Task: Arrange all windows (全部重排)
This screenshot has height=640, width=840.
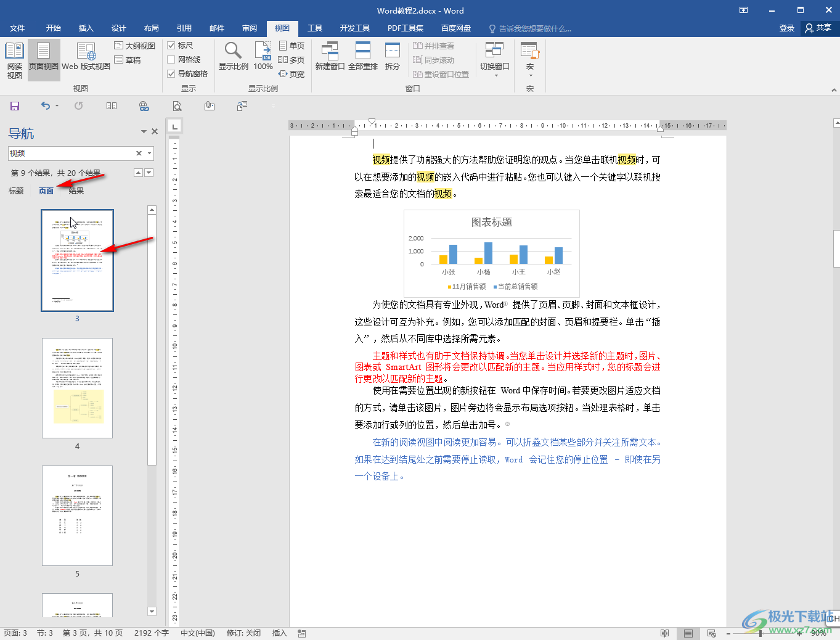Action: click(363, 57)
